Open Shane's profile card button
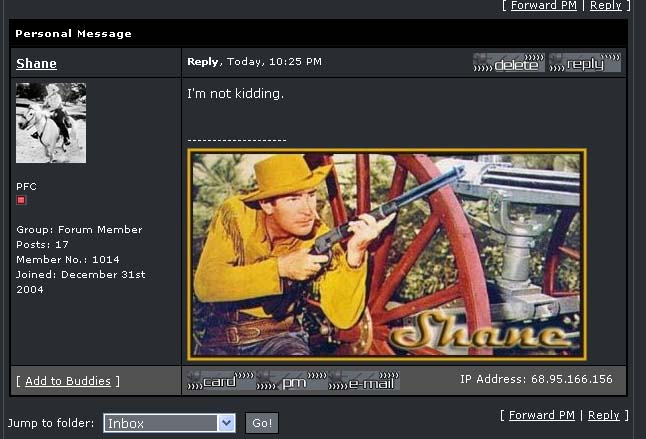 click(220, 381)
